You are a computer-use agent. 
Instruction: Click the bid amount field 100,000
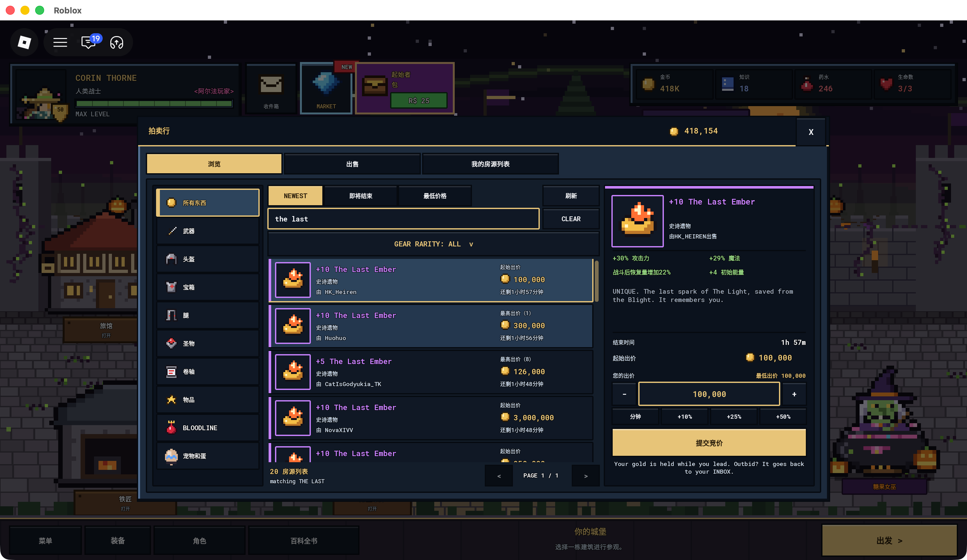(x=709, y=394)
